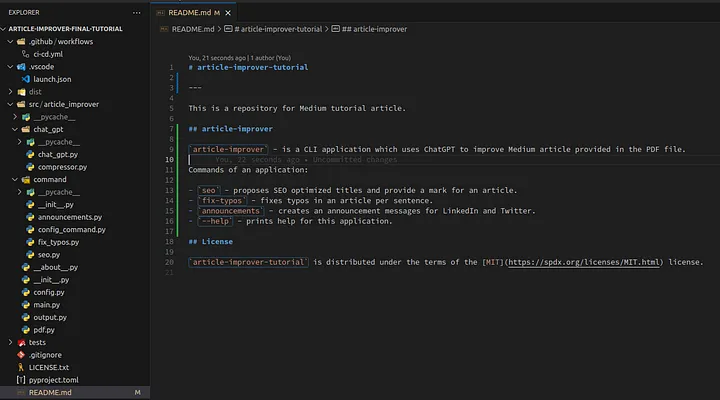Expand the tests folder
This screenshot has height=400, width=720.
click(10, 342)
